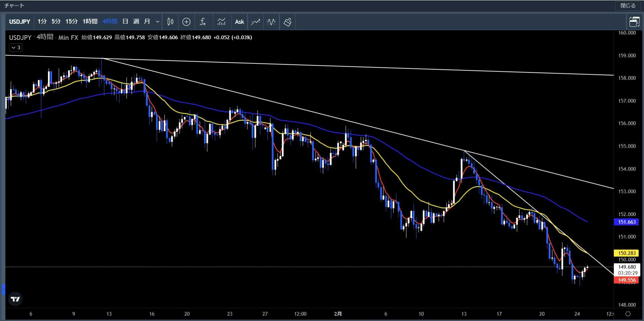Screen dimensions: 644x321
Task: Click the red 149.556 moving average label
Action: 627,280
